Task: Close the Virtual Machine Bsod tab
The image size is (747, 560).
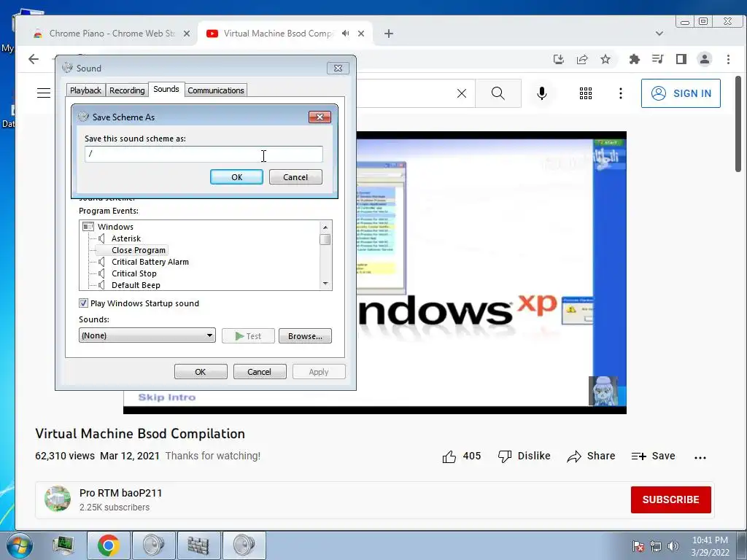Action: point(361,34)
